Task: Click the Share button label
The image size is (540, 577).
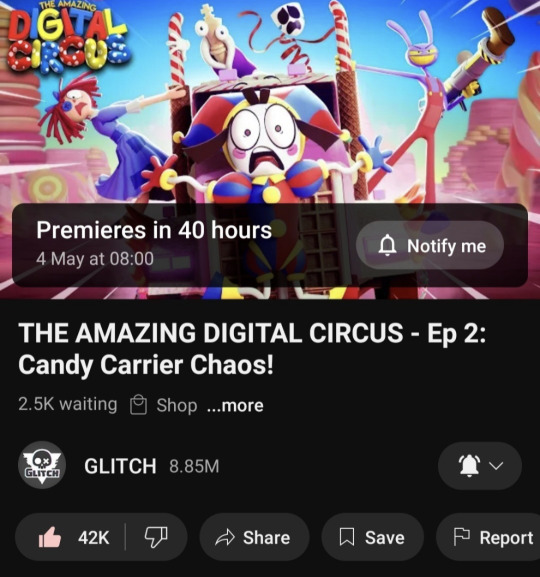Action: pos(267,538)
